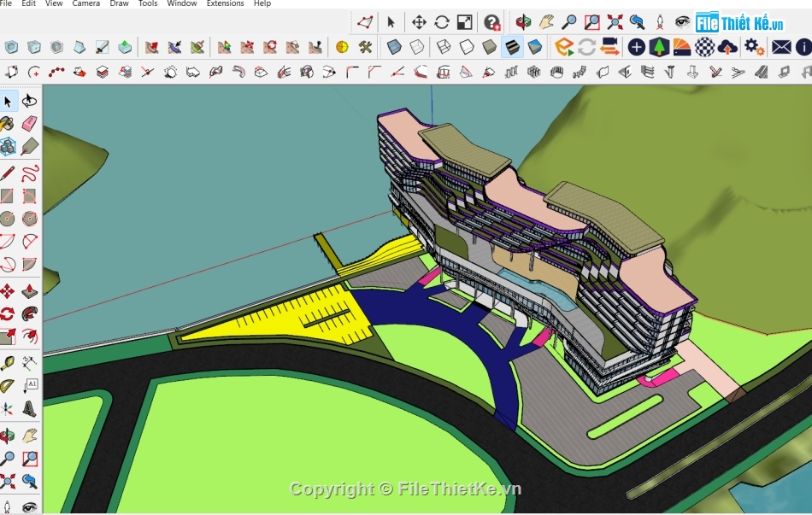Click the Enscape synchronize views camera icon

point(610,47)
